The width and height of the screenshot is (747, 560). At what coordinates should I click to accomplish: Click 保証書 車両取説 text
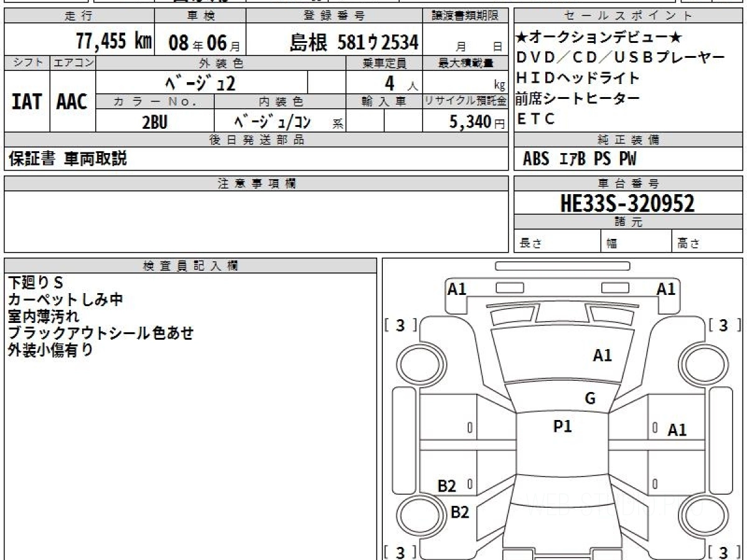(x=68, y=159)
